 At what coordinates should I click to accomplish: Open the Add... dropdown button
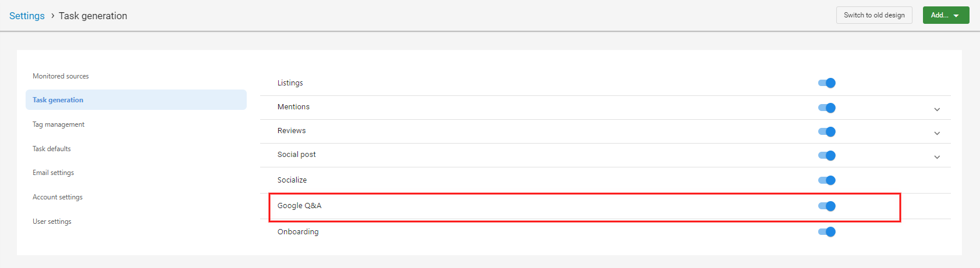pyautogui.click(x=946, y=15)
